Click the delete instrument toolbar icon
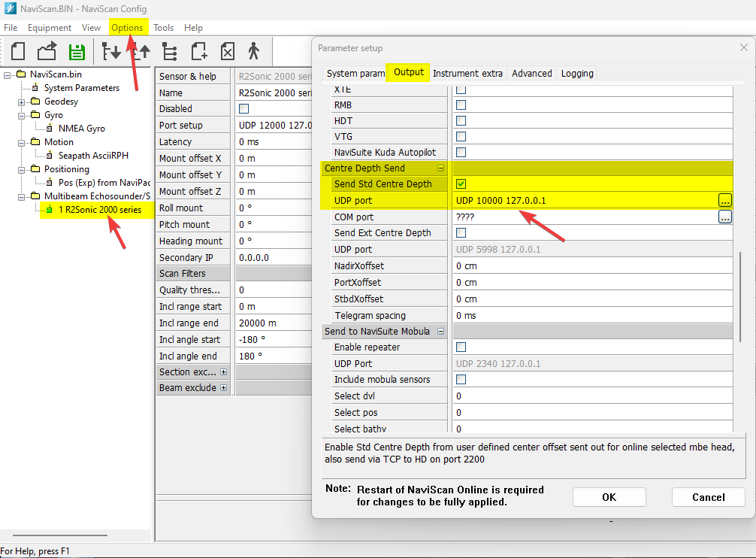 pos(228,51)
